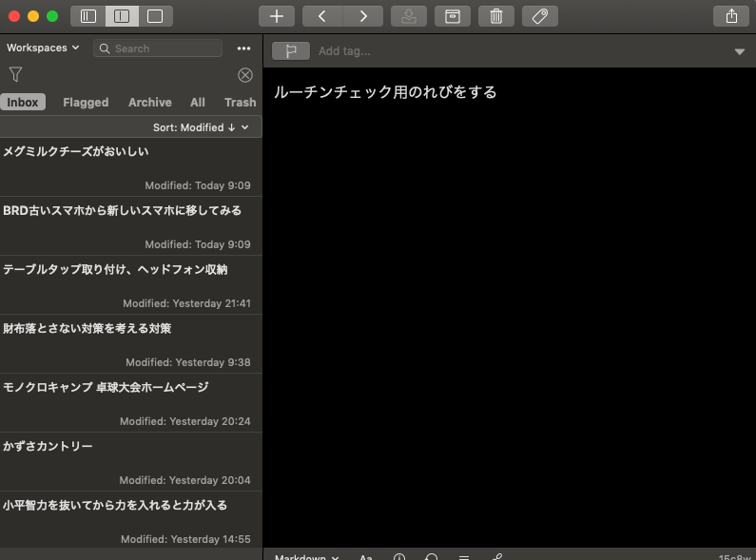Archive the current draft

click(x=453, y=16)
